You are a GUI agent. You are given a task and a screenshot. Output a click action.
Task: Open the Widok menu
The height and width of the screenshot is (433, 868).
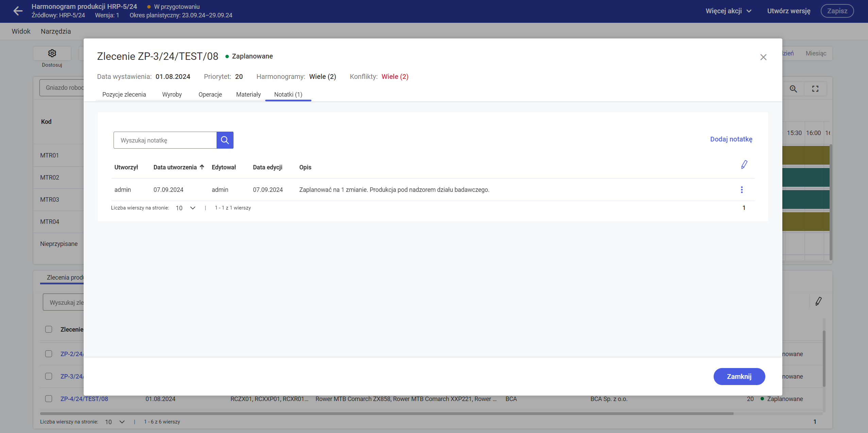[x=21, y=31]
